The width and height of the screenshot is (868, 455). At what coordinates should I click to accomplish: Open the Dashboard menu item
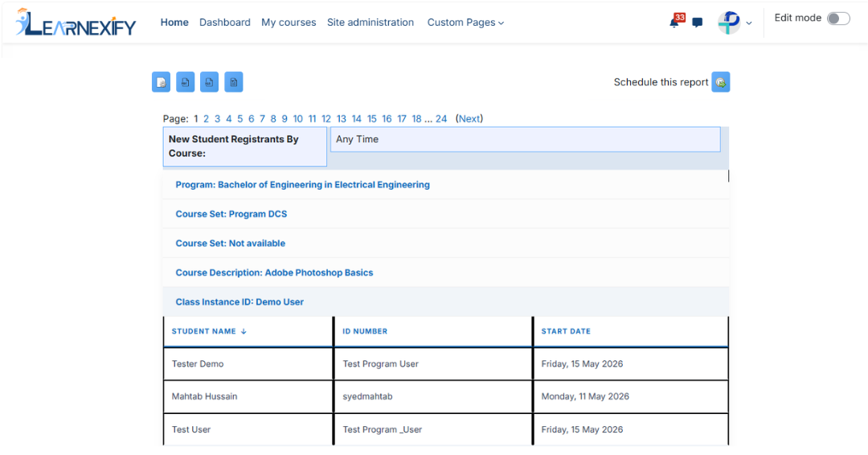point(225,23)
